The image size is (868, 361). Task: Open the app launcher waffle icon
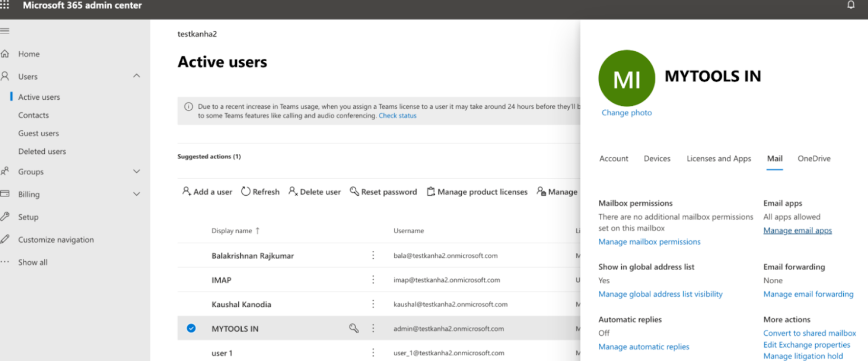pyautogui.click(x=4, y=5)
